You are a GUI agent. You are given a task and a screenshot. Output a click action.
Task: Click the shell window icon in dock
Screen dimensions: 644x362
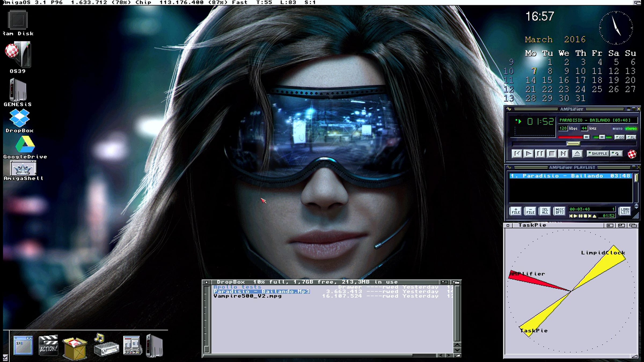pyautogui.click(x=23, y=345)
